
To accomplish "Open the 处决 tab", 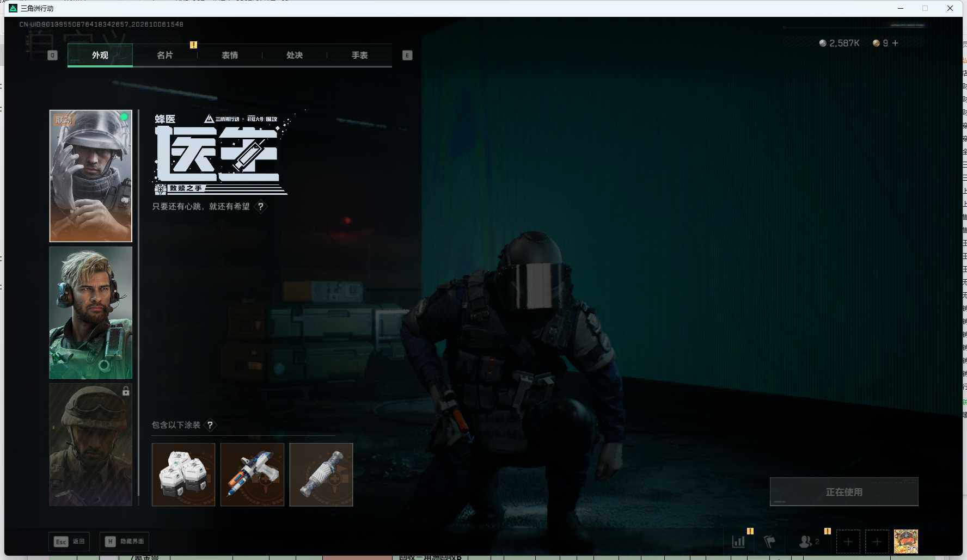I will tap(295, 55).
